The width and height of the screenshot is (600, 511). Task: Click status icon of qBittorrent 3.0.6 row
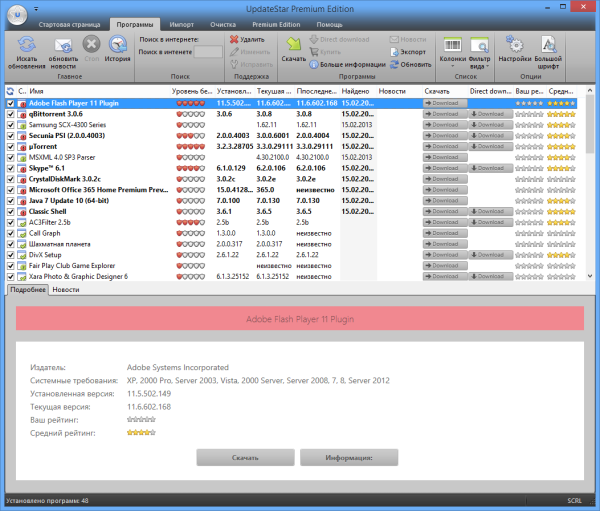[x=22, y=114]
